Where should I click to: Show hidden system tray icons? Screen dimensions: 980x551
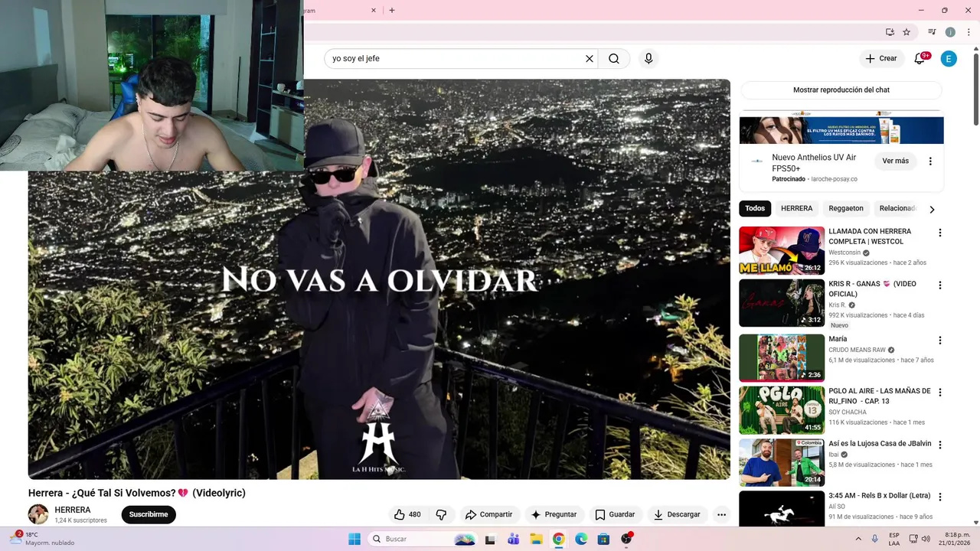coord(857,539)
